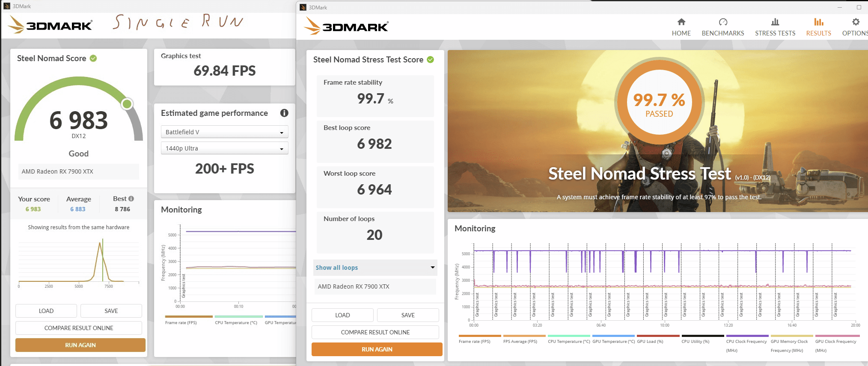Image resolution: width=868 pixels, height=366 pixels.
Task: Click the Stress Tests bar chart icon
Action: 775,22
